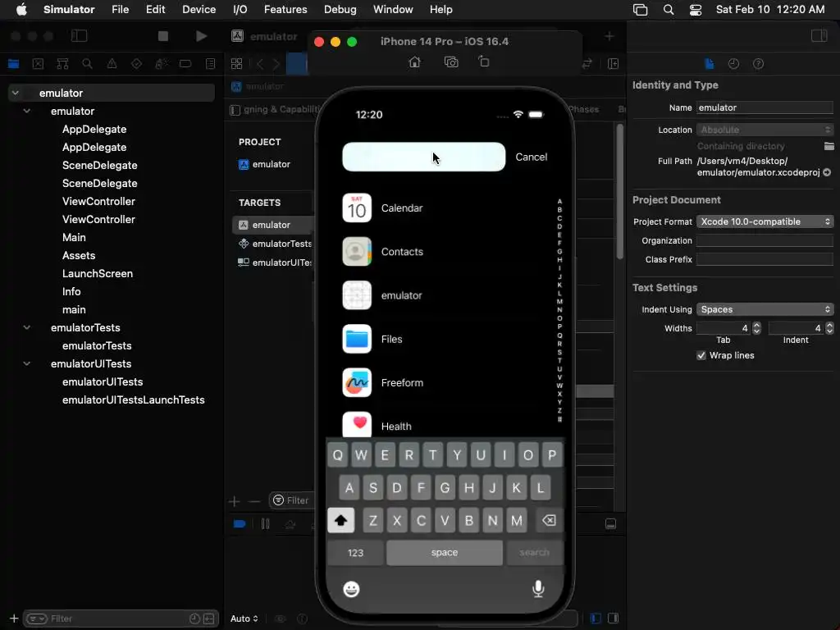Click the Organization text field

[x=765, y=240]
